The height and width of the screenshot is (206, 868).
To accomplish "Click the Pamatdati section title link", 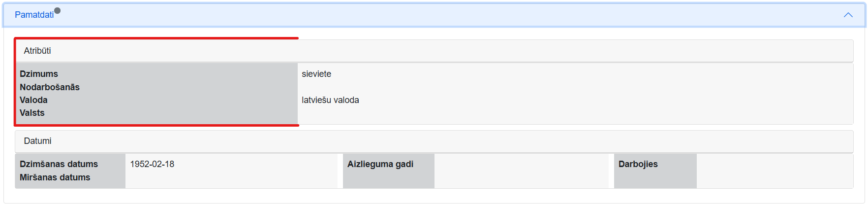I will click(34, 15).
